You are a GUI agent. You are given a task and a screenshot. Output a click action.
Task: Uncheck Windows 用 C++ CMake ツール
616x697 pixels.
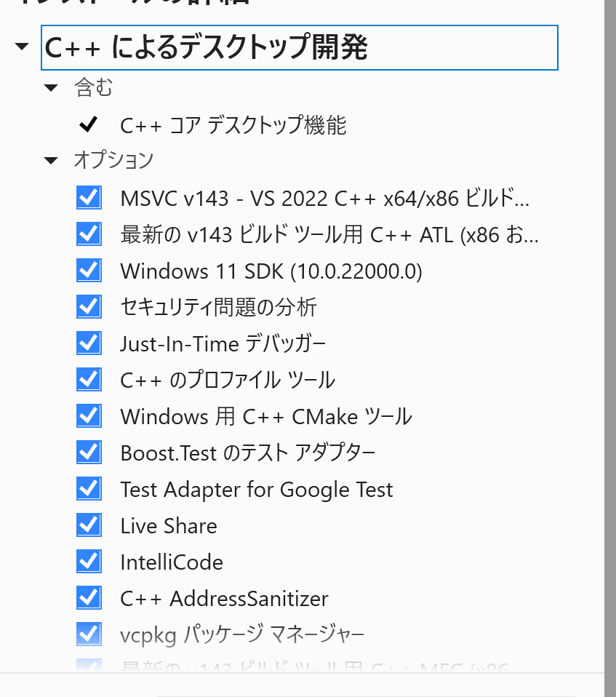pyautogui.click(x=88, y=415)
